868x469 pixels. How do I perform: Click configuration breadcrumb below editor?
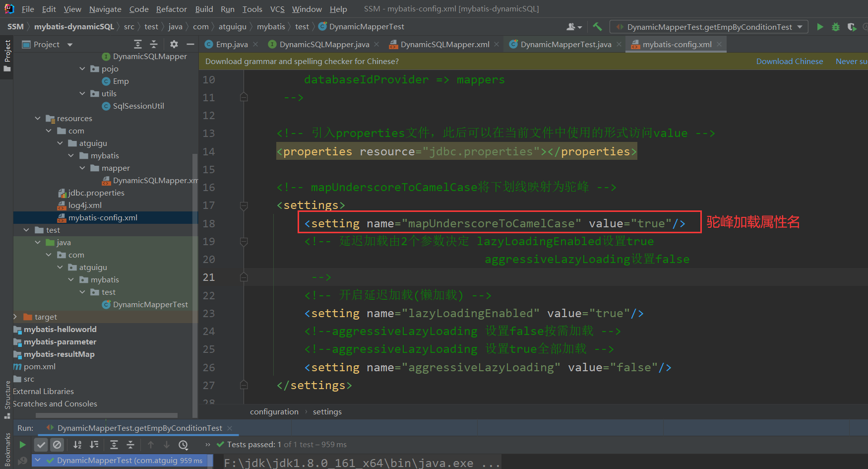coord(274,411)
